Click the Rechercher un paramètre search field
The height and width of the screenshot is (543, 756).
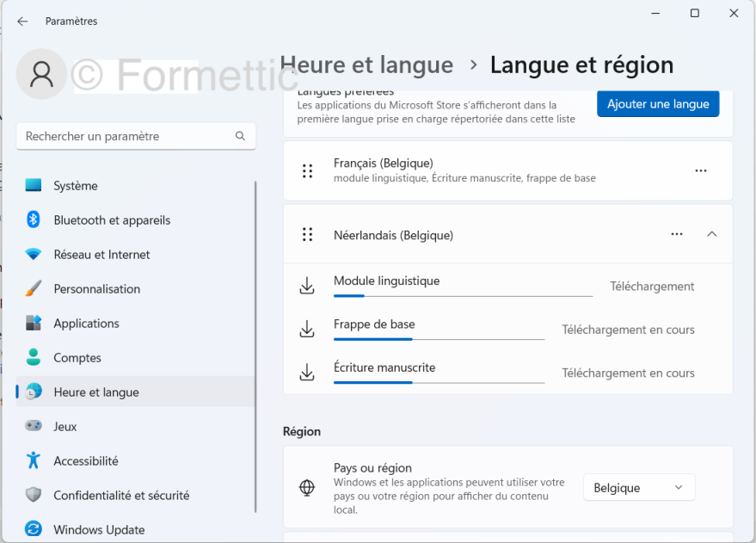tap(125, 136)
